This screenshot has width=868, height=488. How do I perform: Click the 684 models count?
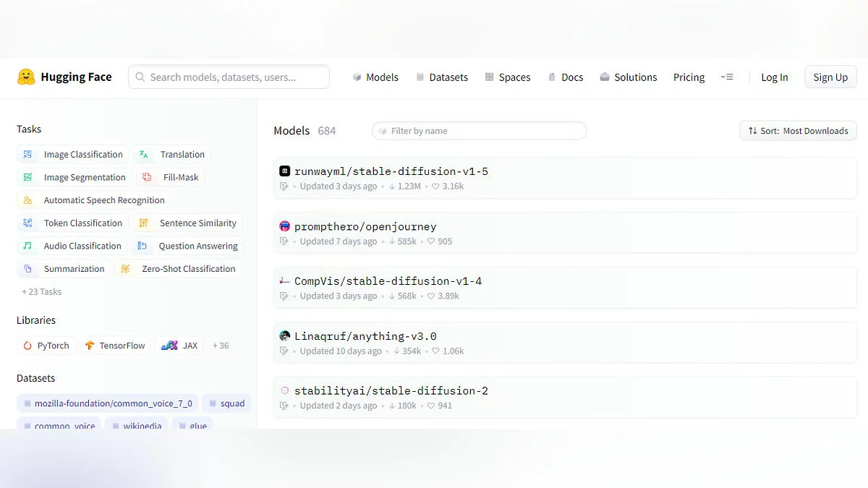(327, 131)
